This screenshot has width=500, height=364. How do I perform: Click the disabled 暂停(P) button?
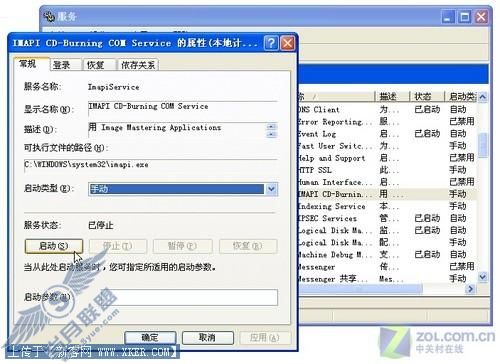[182, 246]
